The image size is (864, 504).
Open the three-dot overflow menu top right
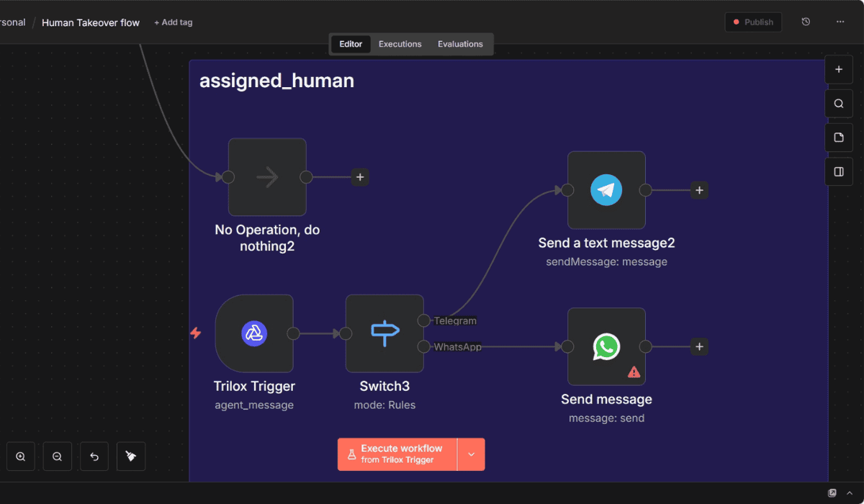pos(840,22)
